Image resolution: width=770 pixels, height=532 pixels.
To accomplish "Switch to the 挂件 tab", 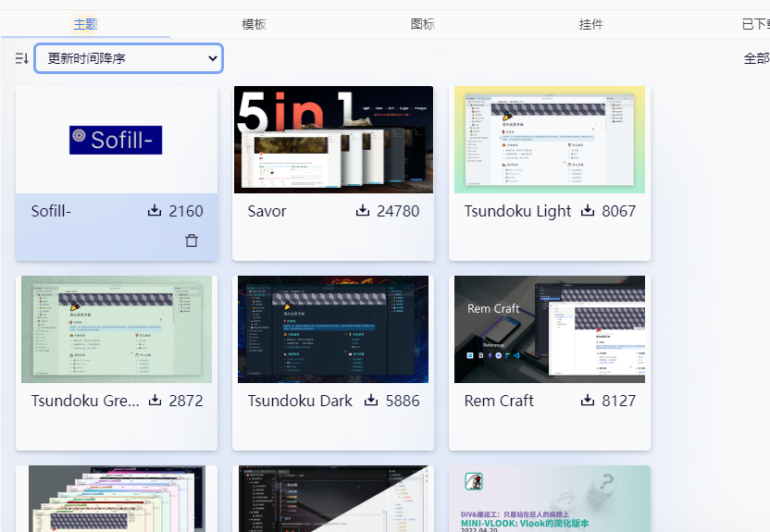I will [591, 24].
